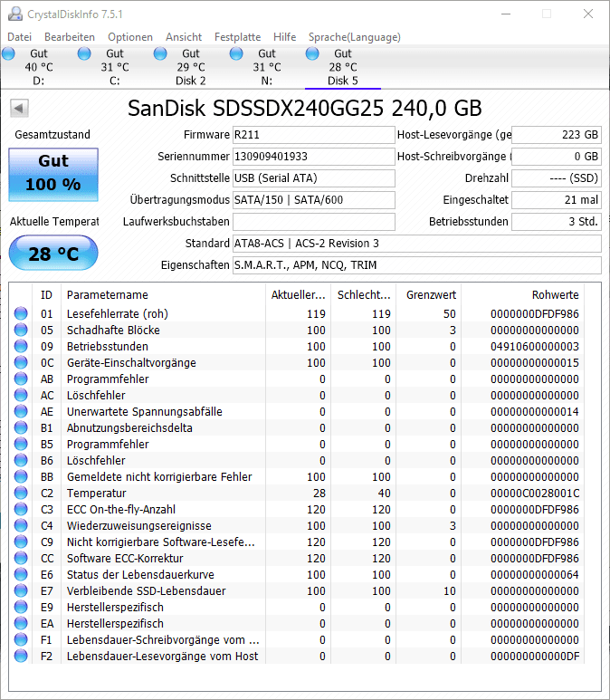The height and width of the screenshot is (700, 610).
Task: Click status orb for 01 Lesefehlerrate (roh)
Action: [x=21, y=314]
